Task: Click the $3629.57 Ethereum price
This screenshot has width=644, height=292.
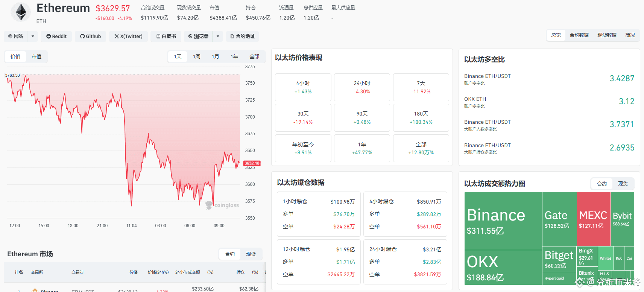Action: pos(113,8)
